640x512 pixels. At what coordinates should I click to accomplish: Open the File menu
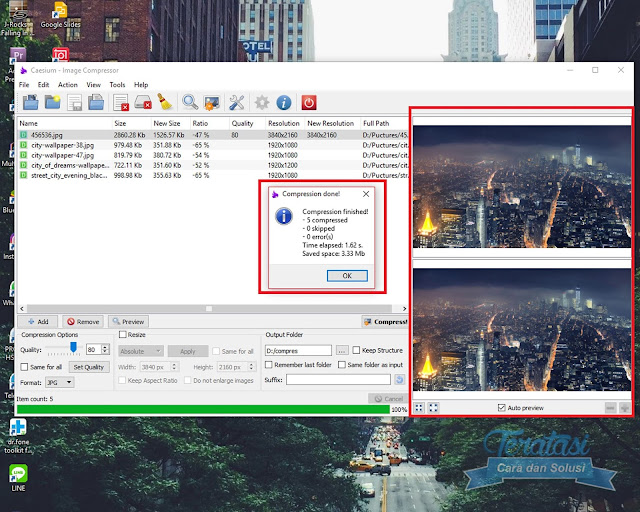(24, 85)
